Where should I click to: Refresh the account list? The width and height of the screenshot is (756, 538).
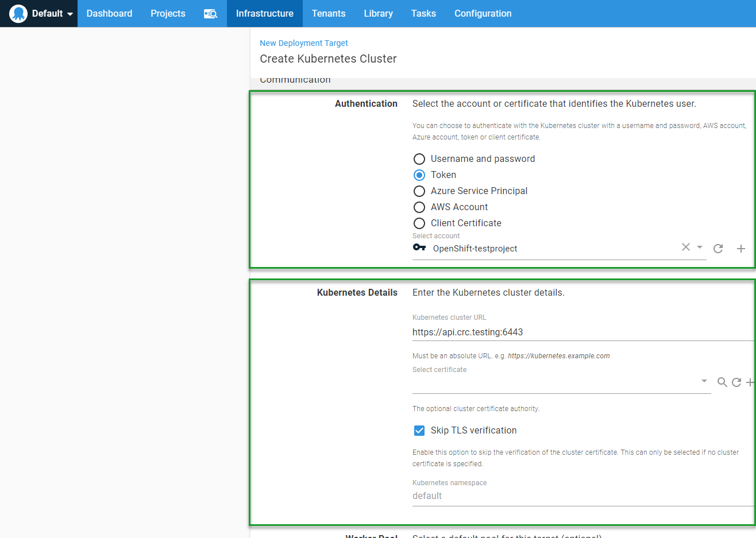point(718,249)
